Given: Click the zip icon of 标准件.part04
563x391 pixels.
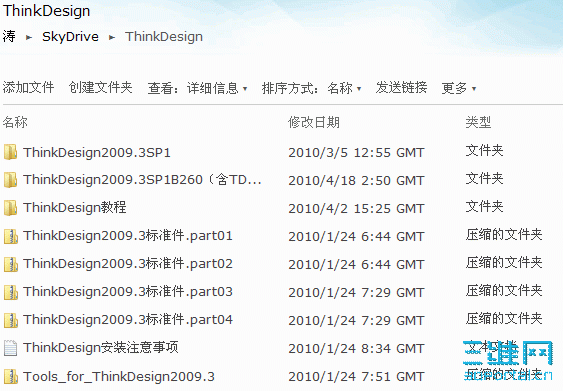Looking at the screenshot, I should [11, 320].
